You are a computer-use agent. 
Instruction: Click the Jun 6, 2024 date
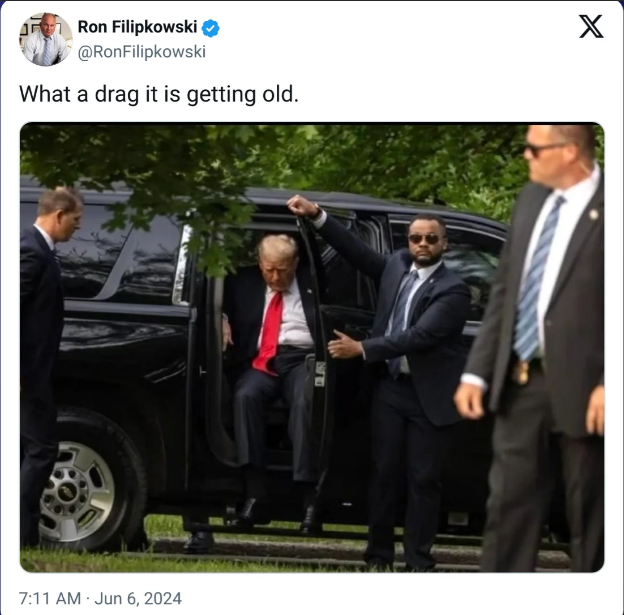point(138,598)
